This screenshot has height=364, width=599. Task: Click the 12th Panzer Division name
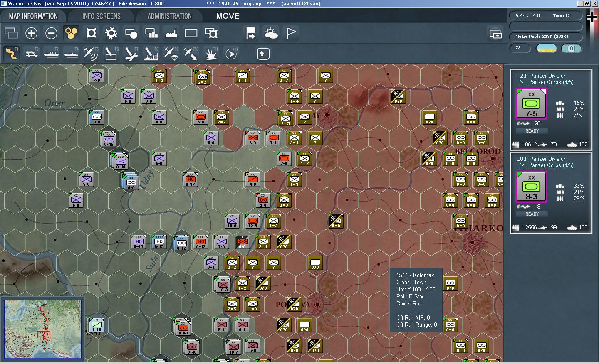[542, 76]
